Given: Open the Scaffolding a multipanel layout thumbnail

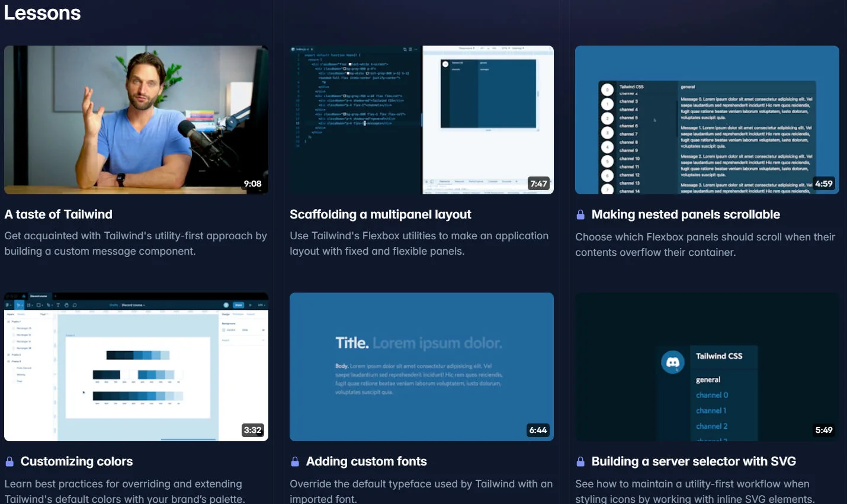Looking at the screenshot, I should click(422, 120).
